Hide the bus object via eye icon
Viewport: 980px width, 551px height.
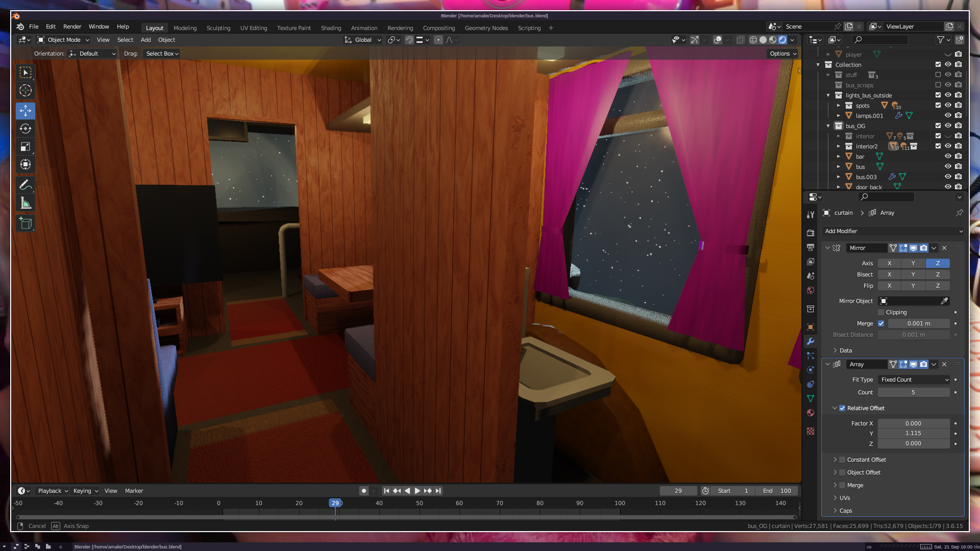coord(948,166)
